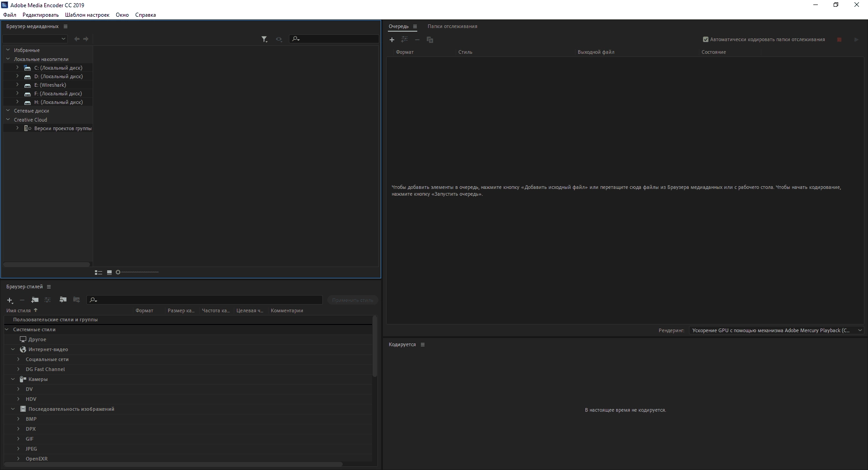Switch to the Watch Folders tab

coord(453,27)
